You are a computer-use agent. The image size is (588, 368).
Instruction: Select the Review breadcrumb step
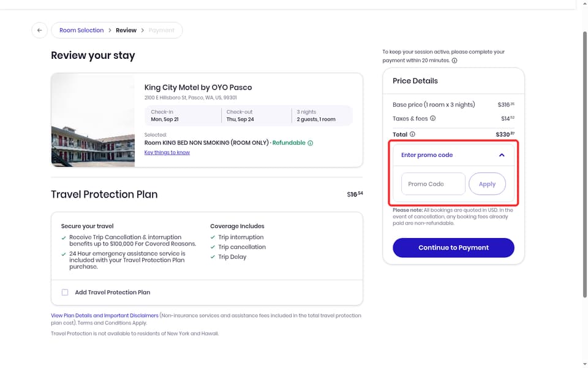point(126,31)
